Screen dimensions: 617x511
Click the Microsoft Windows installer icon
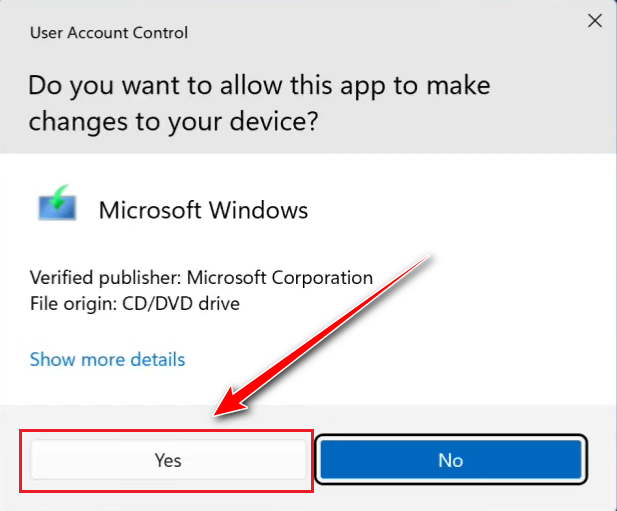(x=57, y=205)
